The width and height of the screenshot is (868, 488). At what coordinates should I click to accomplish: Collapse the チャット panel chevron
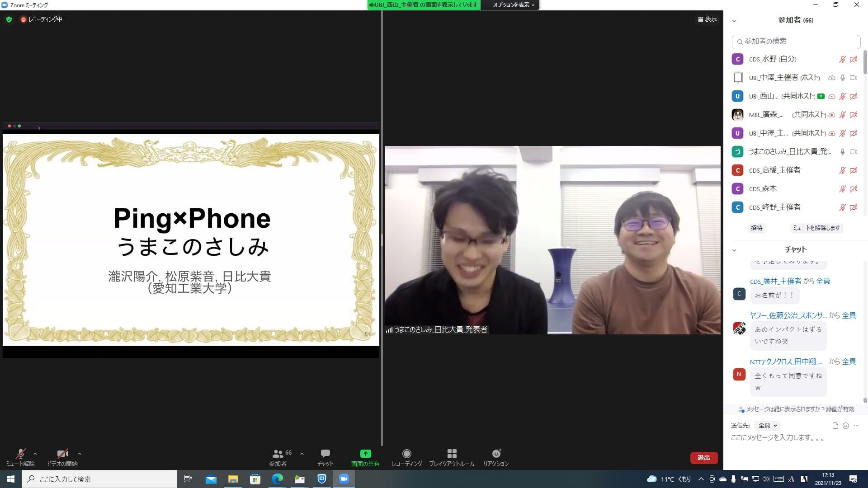point(734,250)
